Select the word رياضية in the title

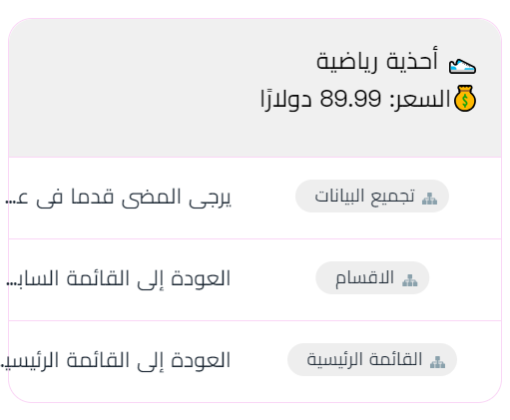(346, 62)
